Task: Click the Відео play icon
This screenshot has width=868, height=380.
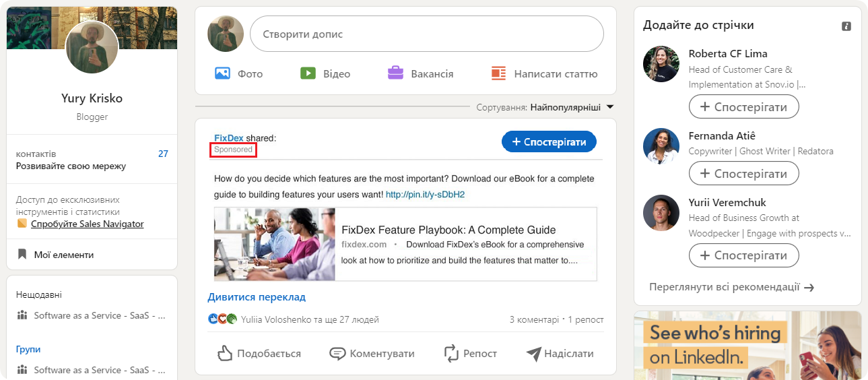Action: click(x=308, y=73)
